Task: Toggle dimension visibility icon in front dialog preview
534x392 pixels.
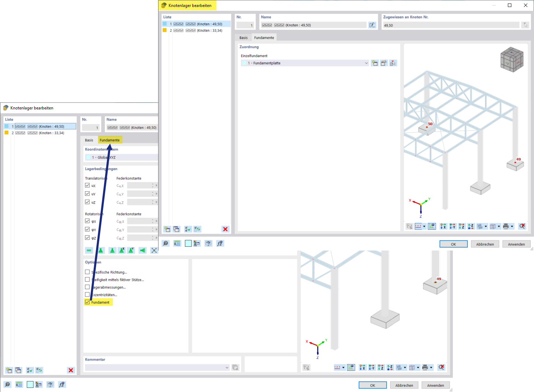Action: pyautogui.click(x=432, y=226)
